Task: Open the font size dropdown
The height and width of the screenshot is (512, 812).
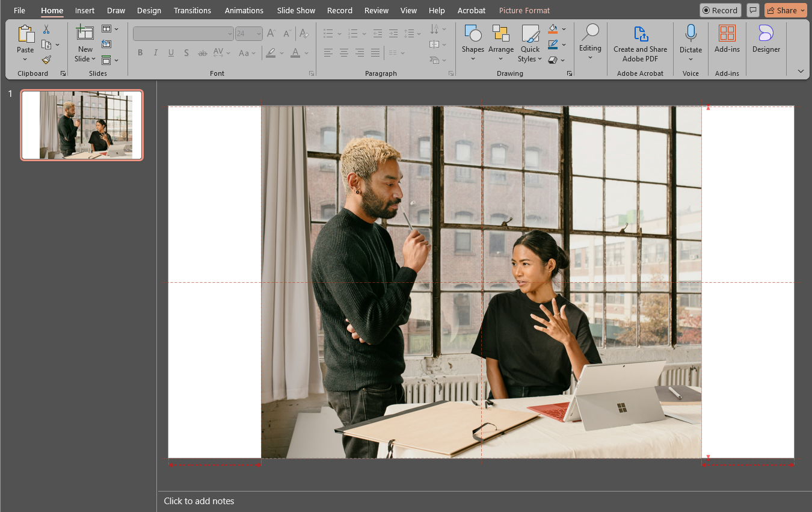Action: pos(259,34)
